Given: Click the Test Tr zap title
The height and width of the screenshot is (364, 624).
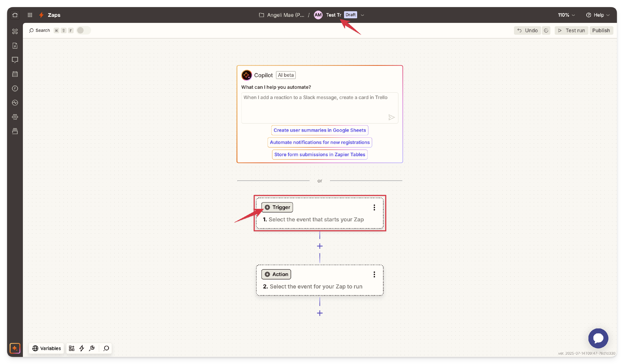Looking at the screenshot, I should pos(334,15).
